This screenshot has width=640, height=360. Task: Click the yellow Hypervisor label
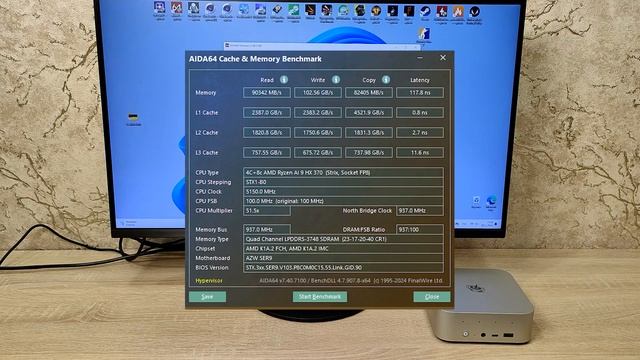tap(209, 281)
